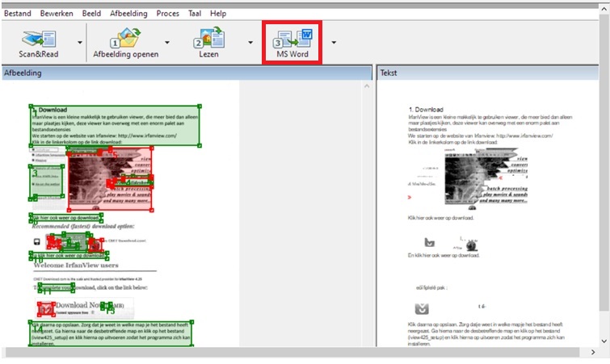Click the Help menu
This screenshot has width=610, height=364.
[218, 14]
